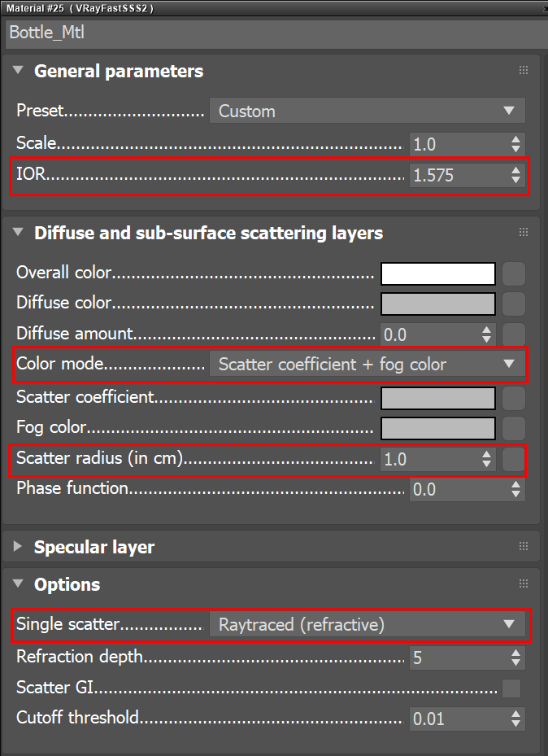Click the Scatter coefficient color swatch
This screenshot has width=548, height=756.
point(438,398)
